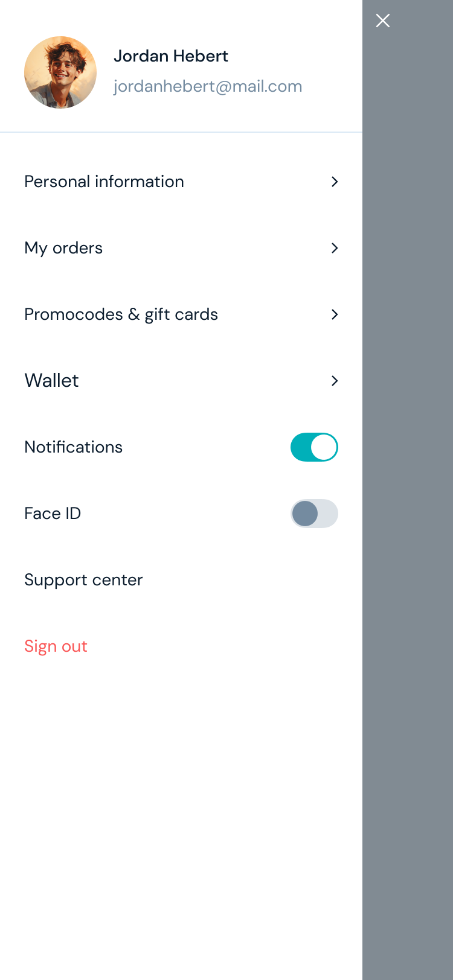
Task: Enable the Face ID toggle
Action: [x=314, y=514]
